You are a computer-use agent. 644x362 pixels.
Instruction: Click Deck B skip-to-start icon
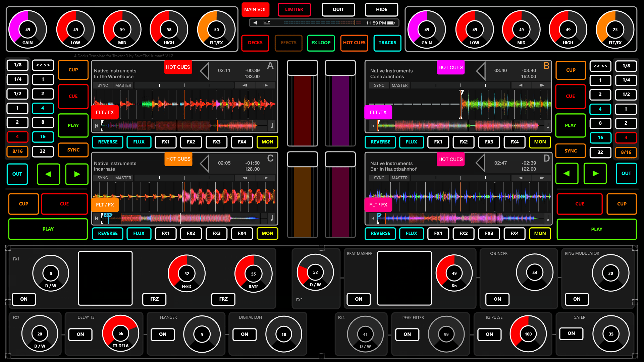[373, 126]
